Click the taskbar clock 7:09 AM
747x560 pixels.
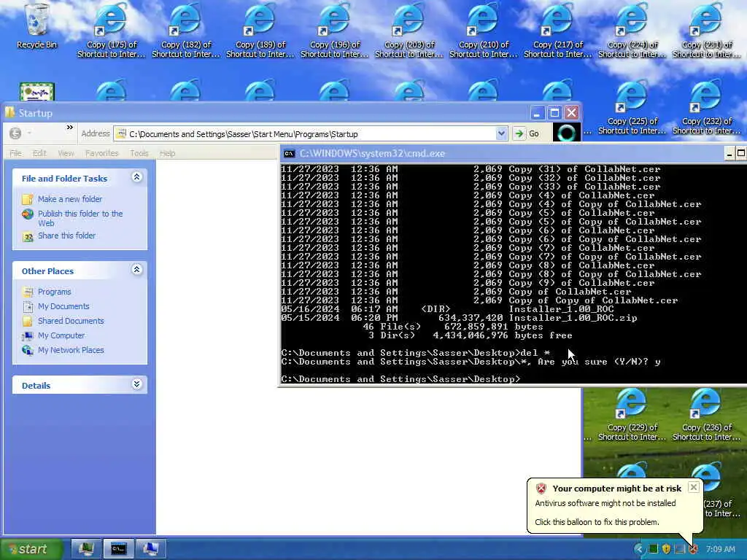pos(720,549)
